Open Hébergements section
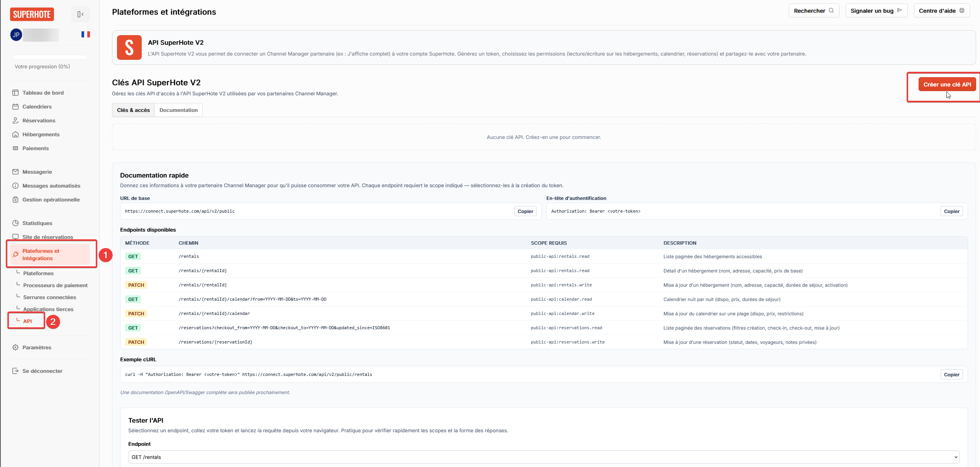The image size is (980, 467). point(41,134)
